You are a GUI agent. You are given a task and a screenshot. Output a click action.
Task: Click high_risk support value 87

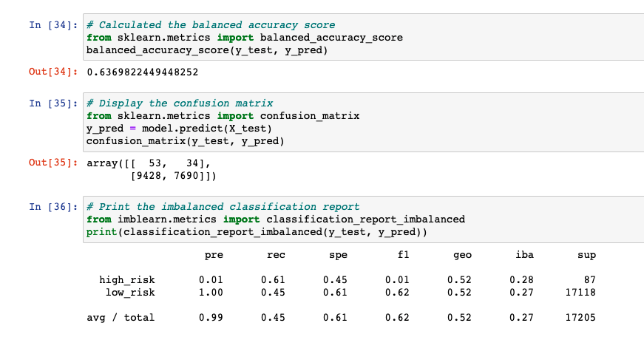(x=590, y=280)
